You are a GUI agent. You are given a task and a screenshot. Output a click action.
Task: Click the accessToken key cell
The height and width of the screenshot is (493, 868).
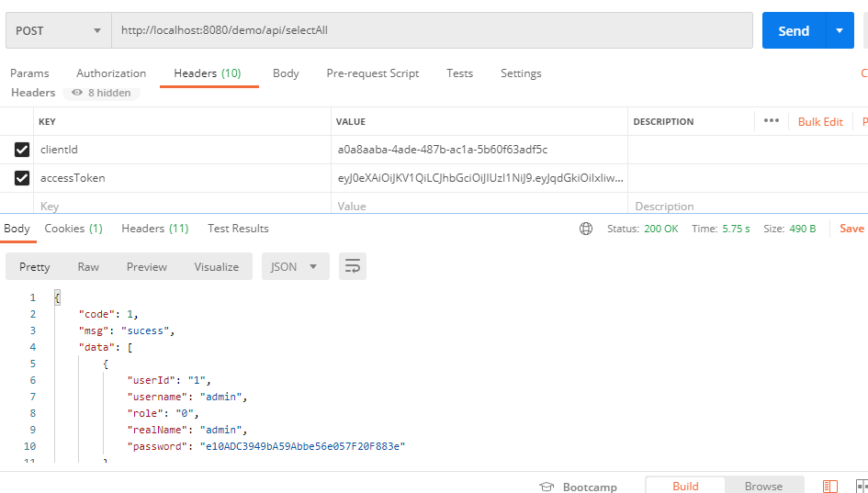182,178
